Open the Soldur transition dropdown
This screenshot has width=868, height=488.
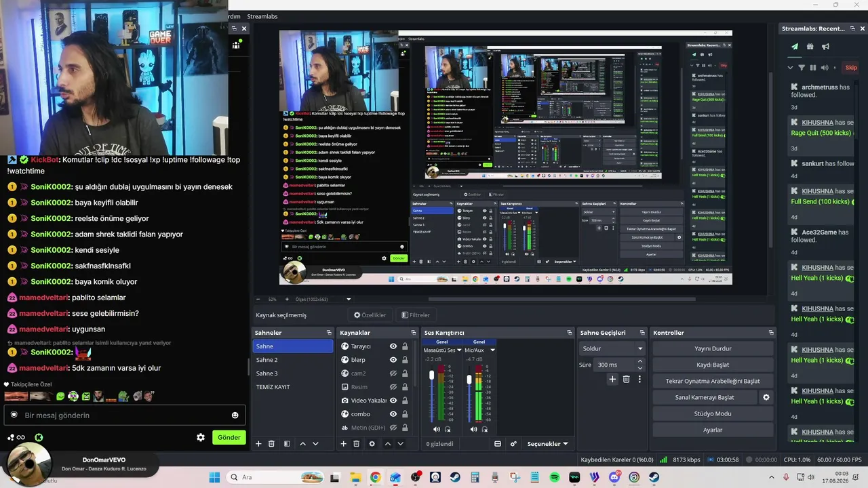(x=612, y=348)
